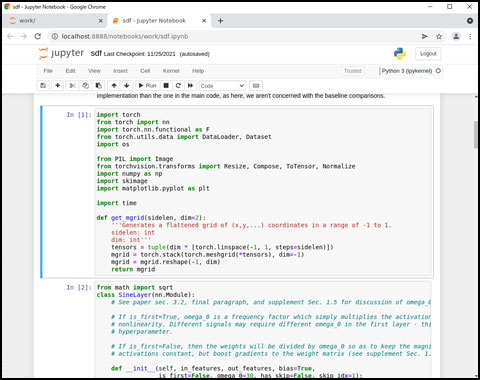
Task: Click inside the first code cell at 'import torch'
Action: tap(118, 115)
